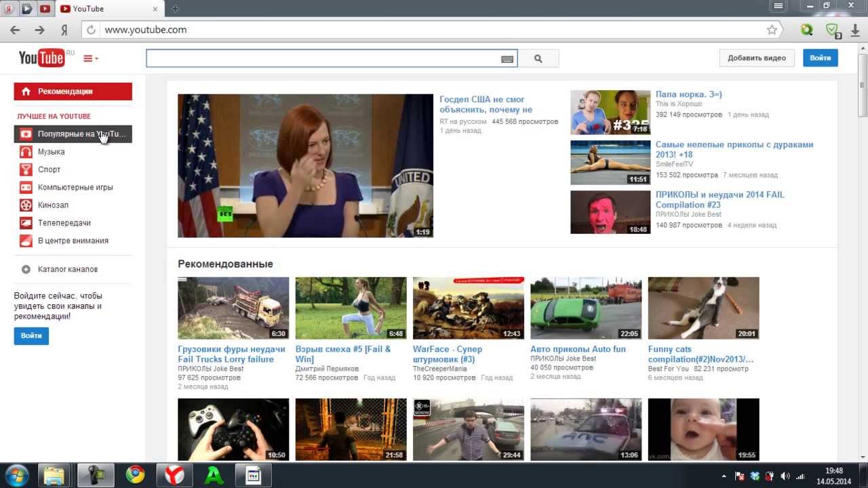Switch to the YouTube browser tab
This screenshot has width=868, height=488.
pyautogui.click(x=108, y=9)
